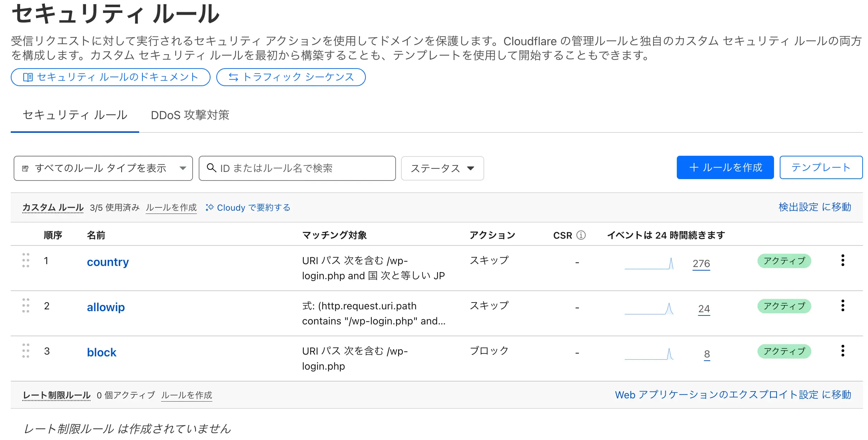This screenshot has height=440, width=868.
Task: Open the ステータス filter dropdown
Action: click(442, 168)
